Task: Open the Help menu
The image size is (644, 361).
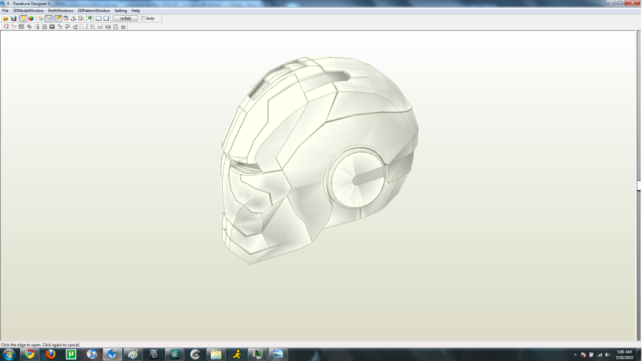Action: click(135, 11)
